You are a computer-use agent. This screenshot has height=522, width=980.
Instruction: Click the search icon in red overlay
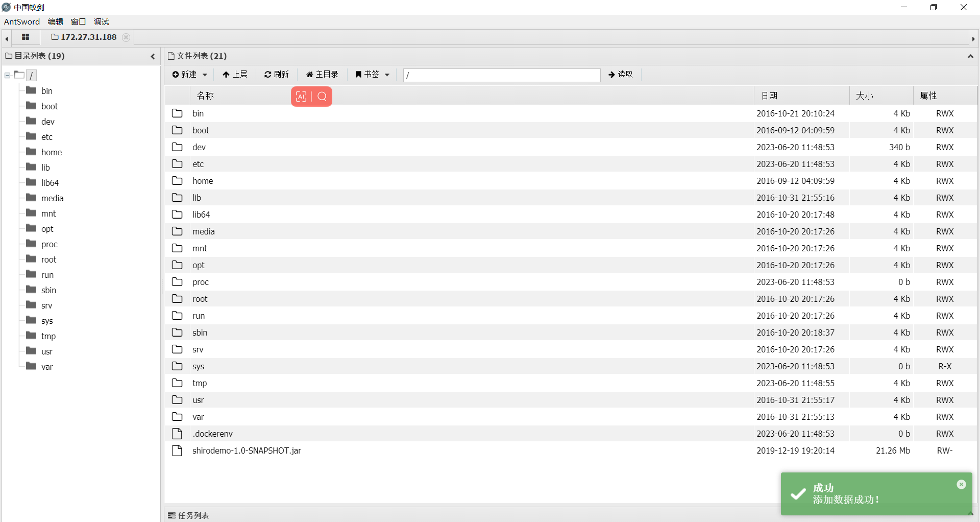pyautogui.click(x=322, y=97)
